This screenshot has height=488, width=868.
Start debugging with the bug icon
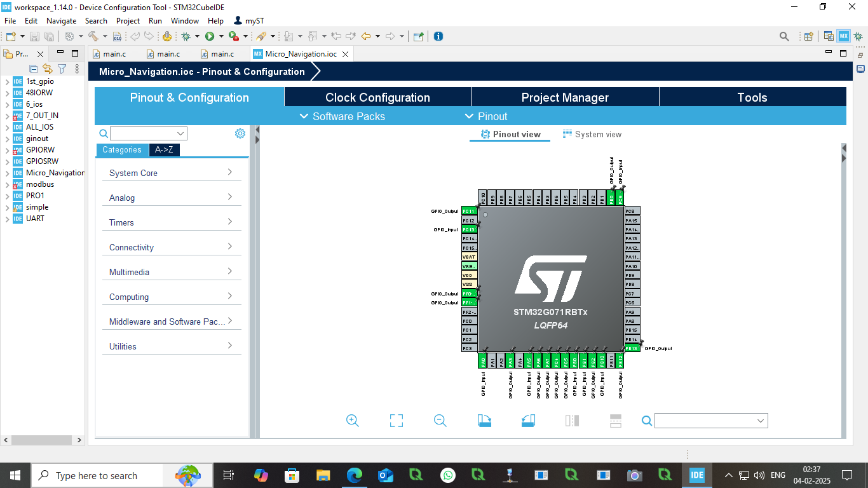(x=186, y=36)
